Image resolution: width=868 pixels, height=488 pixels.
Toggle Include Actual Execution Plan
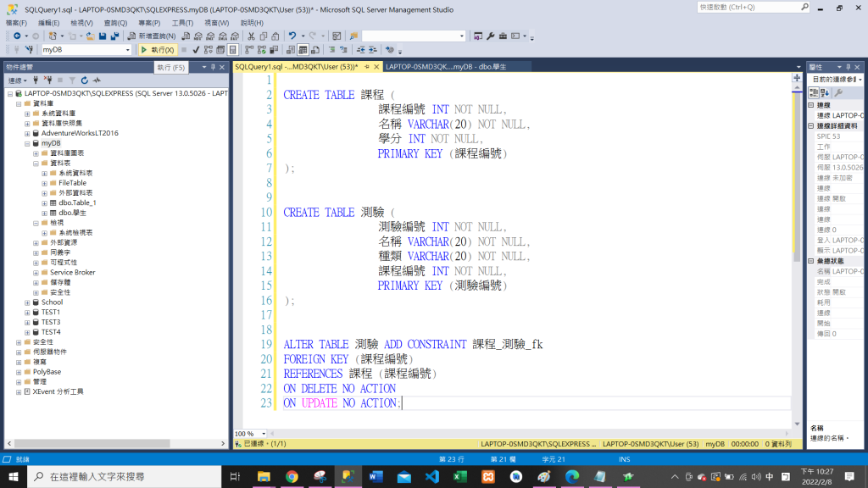click(x=249, y=50)
